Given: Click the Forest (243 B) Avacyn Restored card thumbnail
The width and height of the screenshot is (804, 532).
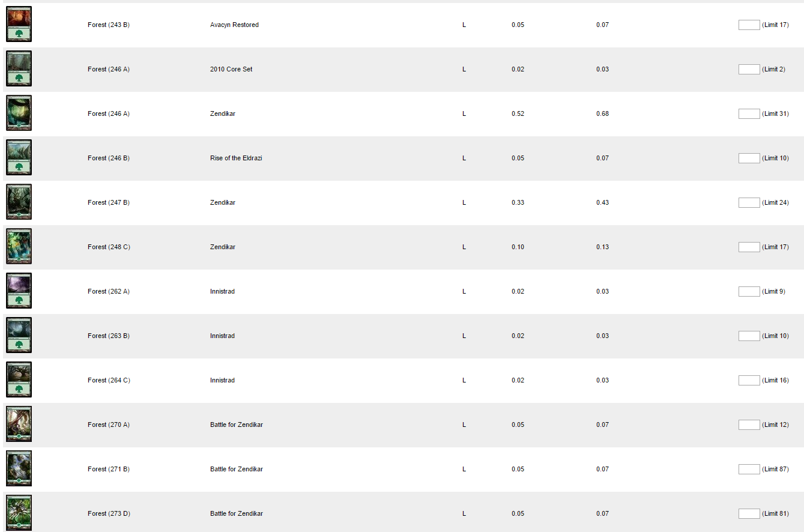Looking at the screenshot, I should (x=19, y=25).
